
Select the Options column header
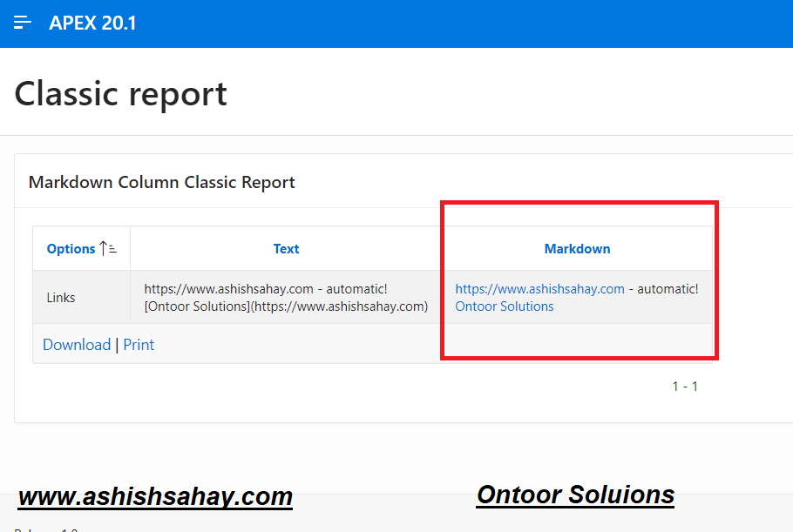(71, 248)
